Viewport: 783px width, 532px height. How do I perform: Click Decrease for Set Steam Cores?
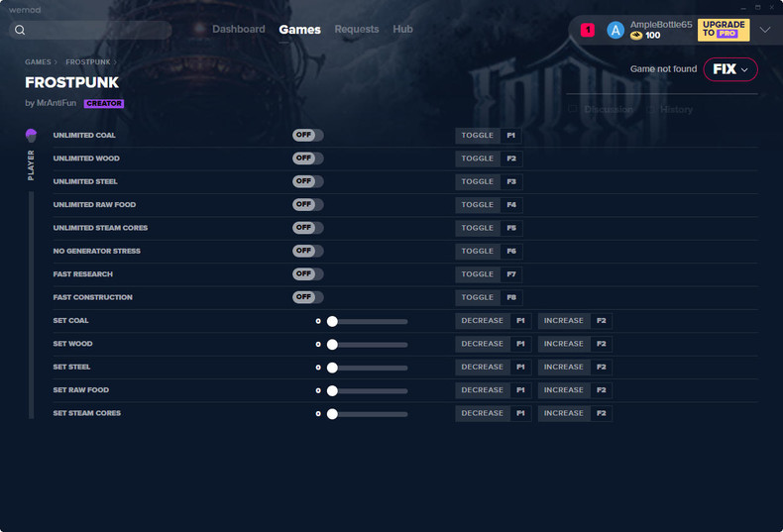tap(494, 413)
